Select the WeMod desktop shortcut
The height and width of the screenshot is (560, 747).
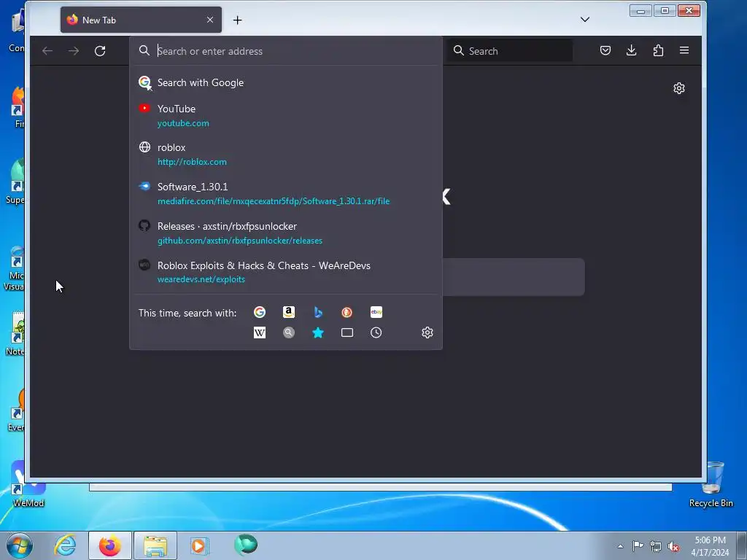pos(28,484)
